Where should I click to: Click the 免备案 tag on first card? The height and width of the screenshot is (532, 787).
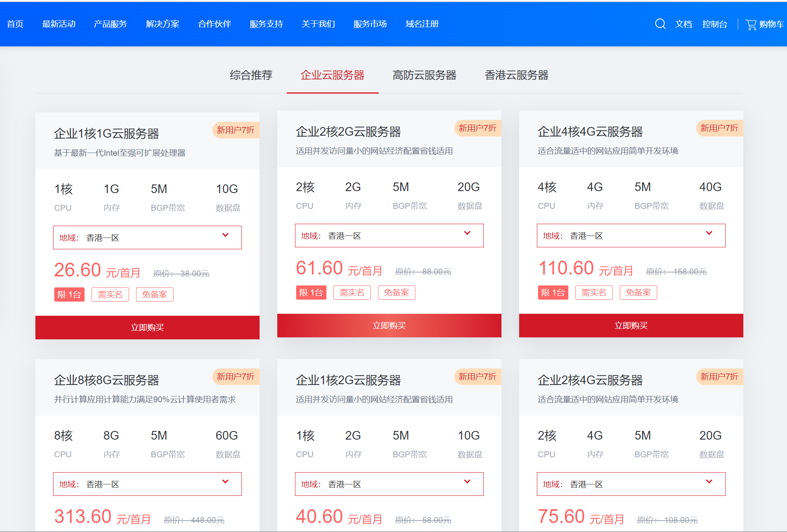155,294
